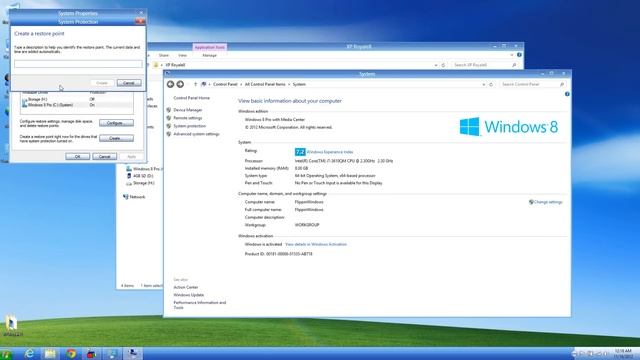Open Remote settings from the sidebar
The image size is (640, 360).
[x=188, y=118]
